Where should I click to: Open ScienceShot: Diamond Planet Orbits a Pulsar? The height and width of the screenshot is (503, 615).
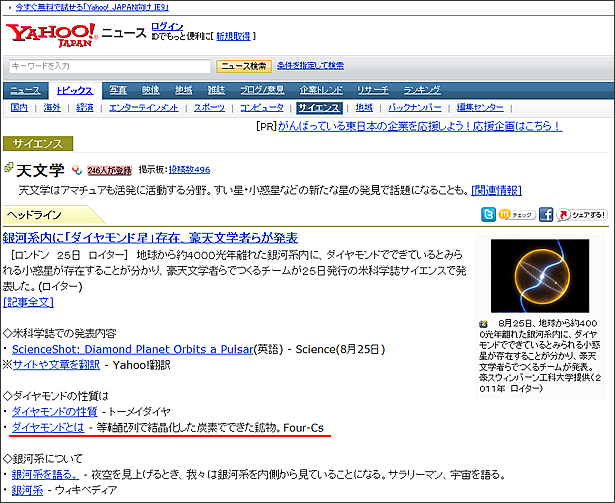[133, 349]
